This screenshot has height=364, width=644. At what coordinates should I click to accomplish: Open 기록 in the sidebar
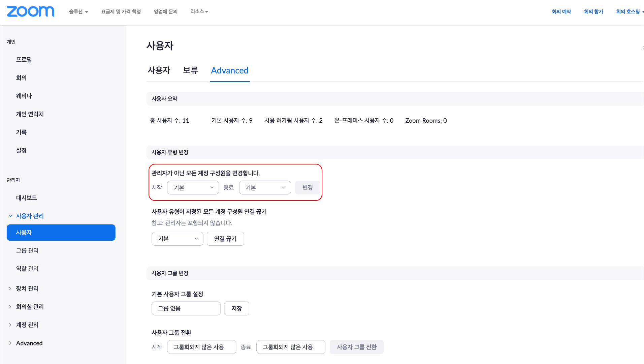click(x=21, y=132)
